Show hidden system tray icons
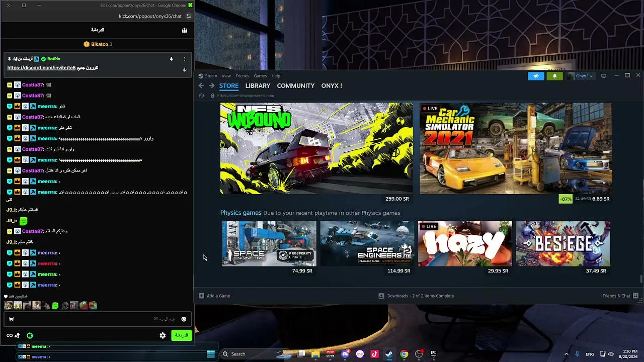Screen dimensions: 644x362 (x=566, y=354)
